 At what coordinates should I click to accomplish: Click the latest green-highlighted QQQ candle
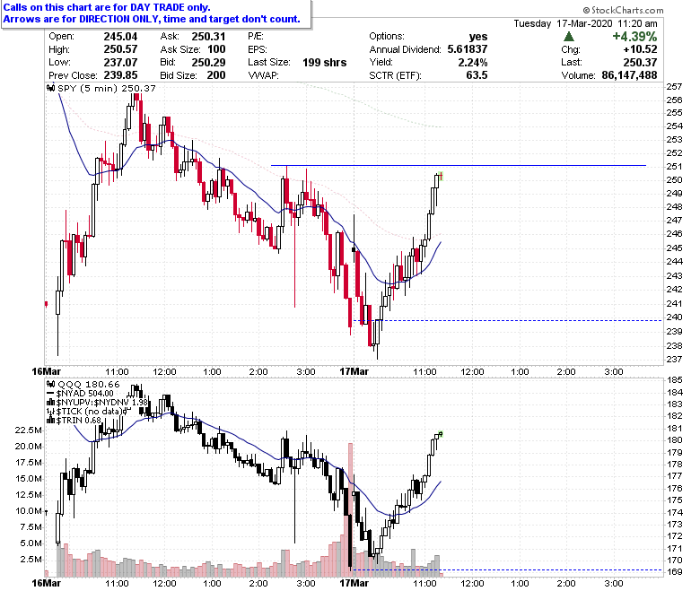click(441, 433)
